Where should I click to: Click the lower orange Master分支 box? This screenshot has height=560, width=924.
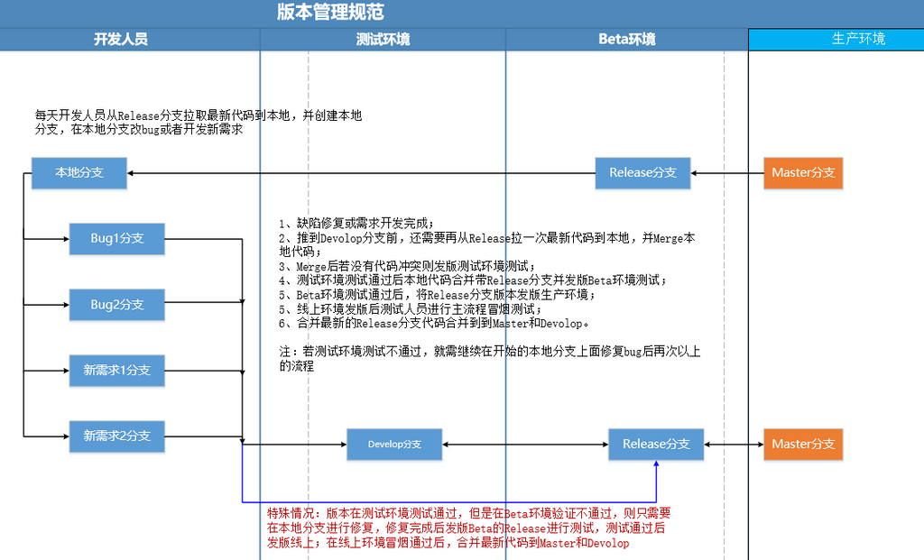coord(803,445)
